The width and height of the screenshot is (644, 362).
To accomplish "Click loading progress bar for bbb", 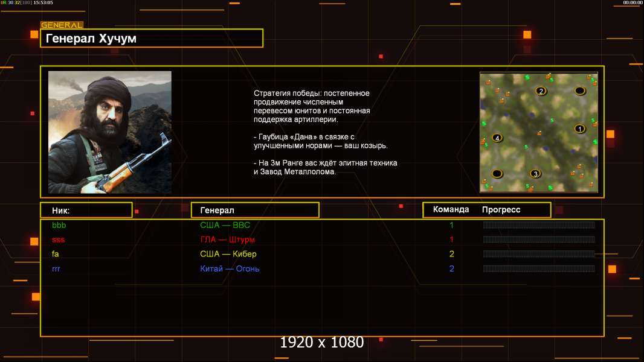I will tap(539, 224).
